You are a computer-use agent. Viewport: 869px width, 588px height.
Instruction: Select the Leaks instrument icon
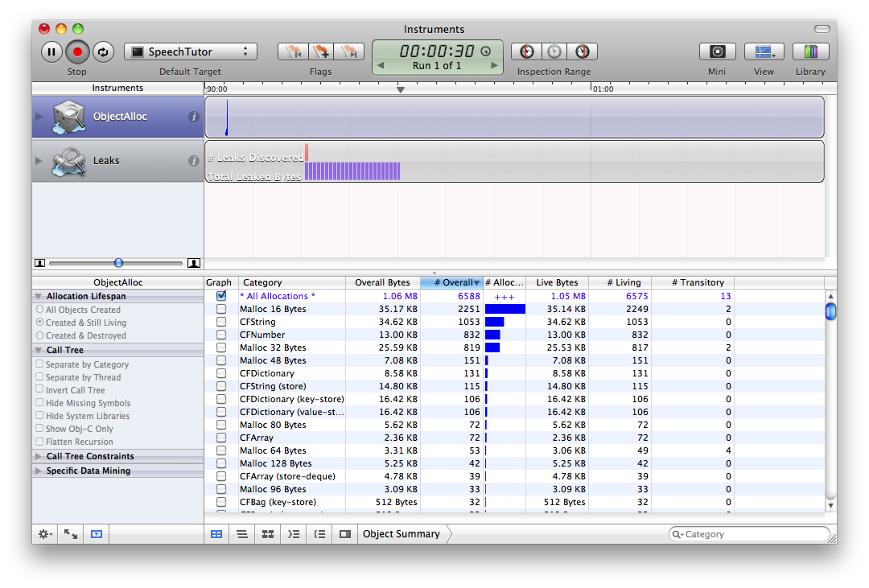pos(68,161)
